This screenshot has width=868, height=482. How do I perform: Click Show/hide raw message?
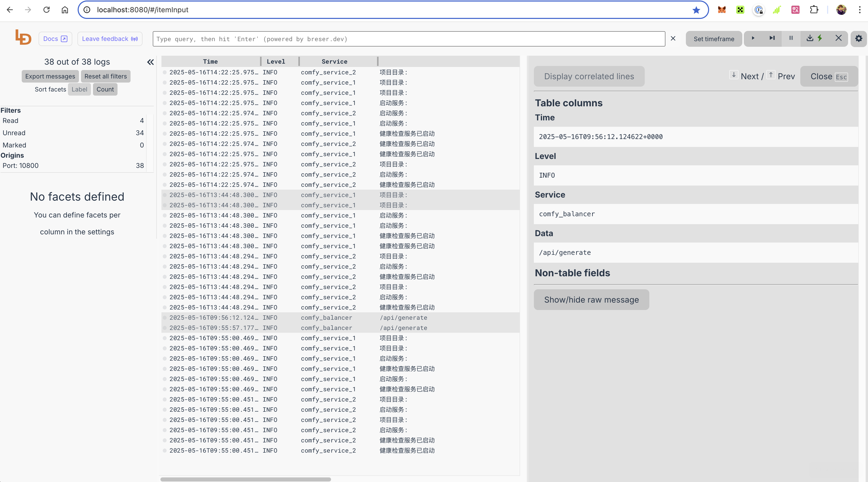point(591,300)
